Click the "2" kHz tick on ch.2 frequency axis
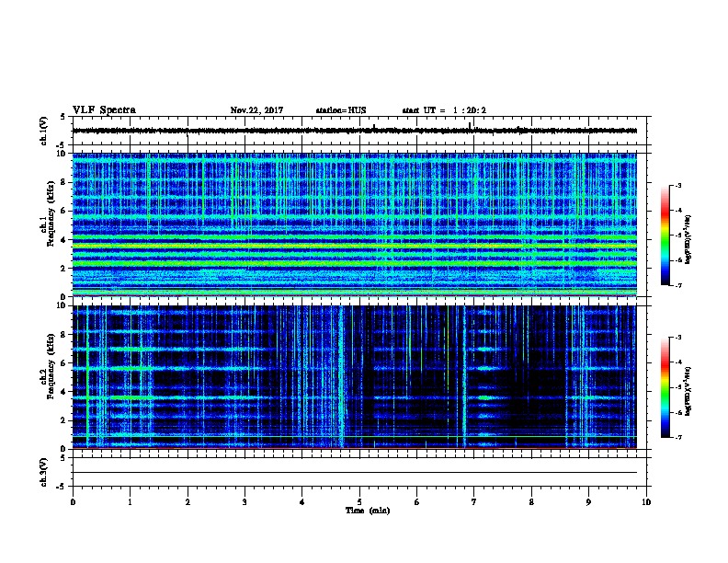728x563 pixels. (63, 420)
